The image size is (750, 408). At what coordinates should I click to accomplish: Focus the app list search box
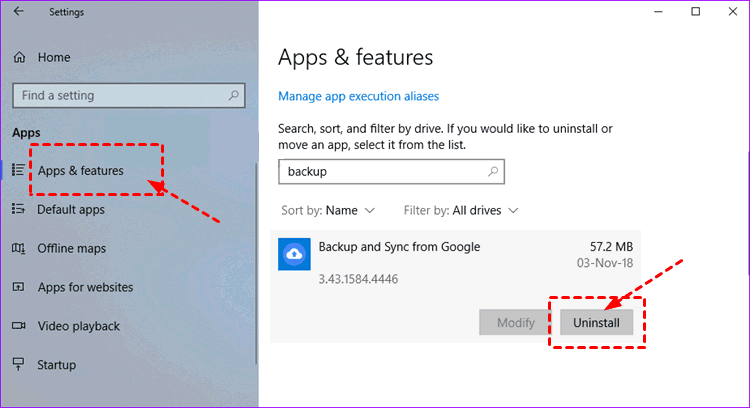pos(380,171)
